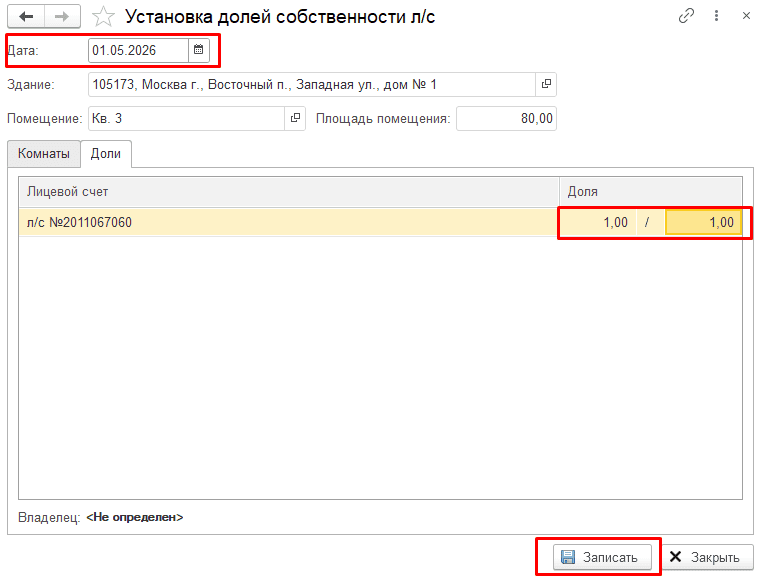
Task: Edit the highlighted share denominator cell
Action: pyautogui.click(x=703, y=222)
